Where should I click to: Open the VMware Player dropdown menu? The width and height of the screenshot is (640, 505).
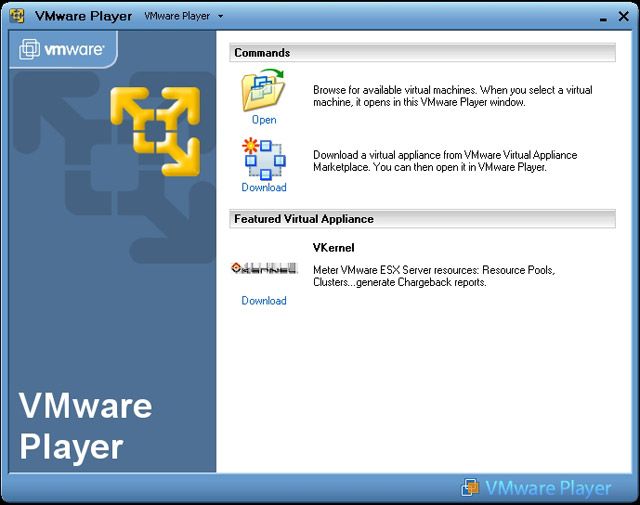(178, 16)
